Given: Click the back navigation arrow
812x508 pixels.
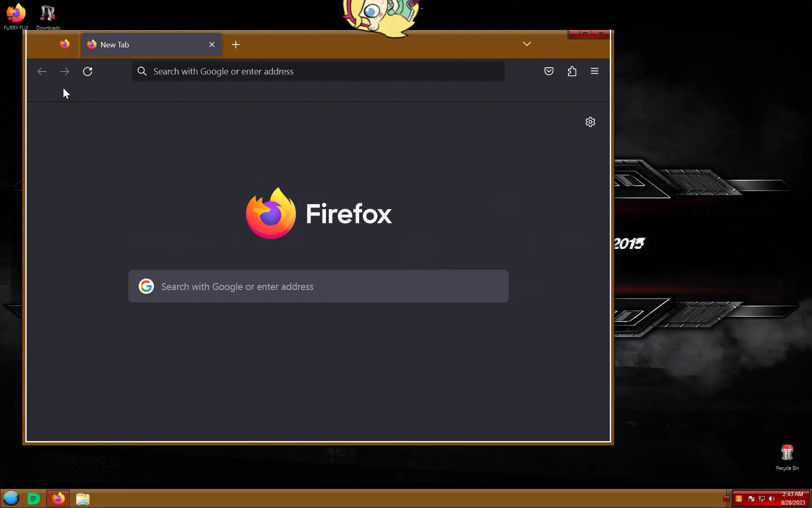Looking at the screenshot, I should (x=41, y=72).
